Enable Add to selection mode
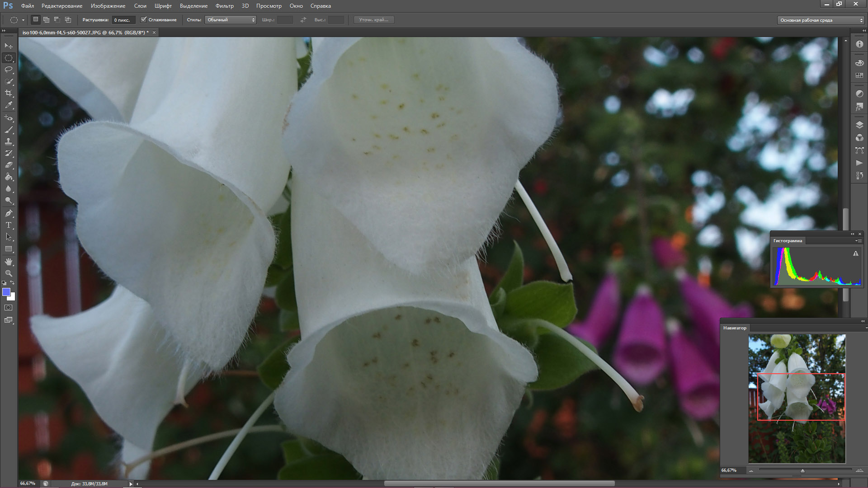This screenshot has height=488, width=868. pyautogui.click(x=47, y=20)
